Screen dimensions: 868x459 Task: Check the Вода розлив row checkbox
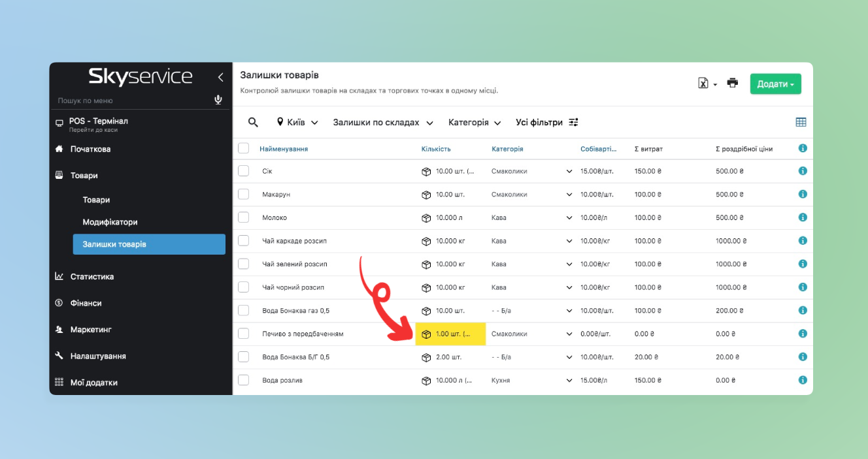tap(244, 380)
